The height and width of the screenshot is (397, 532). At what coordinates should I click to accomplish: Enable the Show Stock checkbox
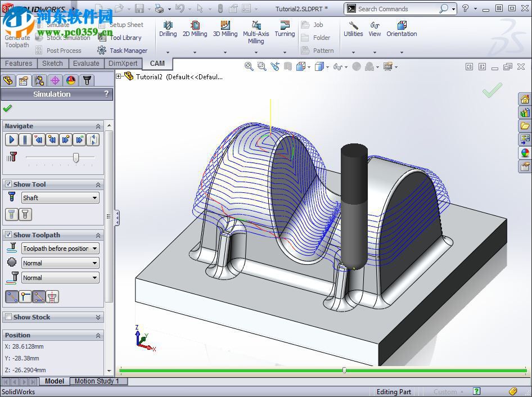tap(8, 317)
